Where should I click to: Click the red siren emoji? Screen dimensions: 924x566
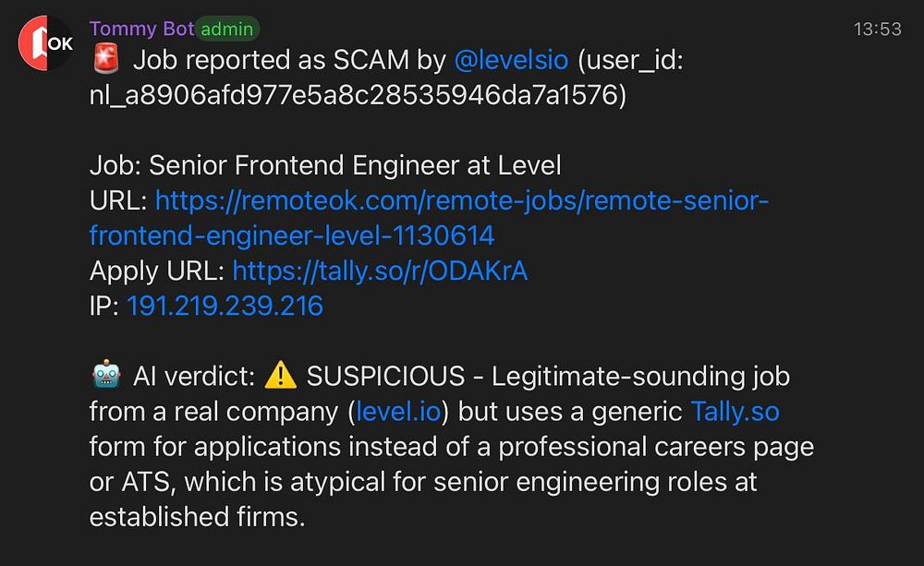tap(106, 61)
